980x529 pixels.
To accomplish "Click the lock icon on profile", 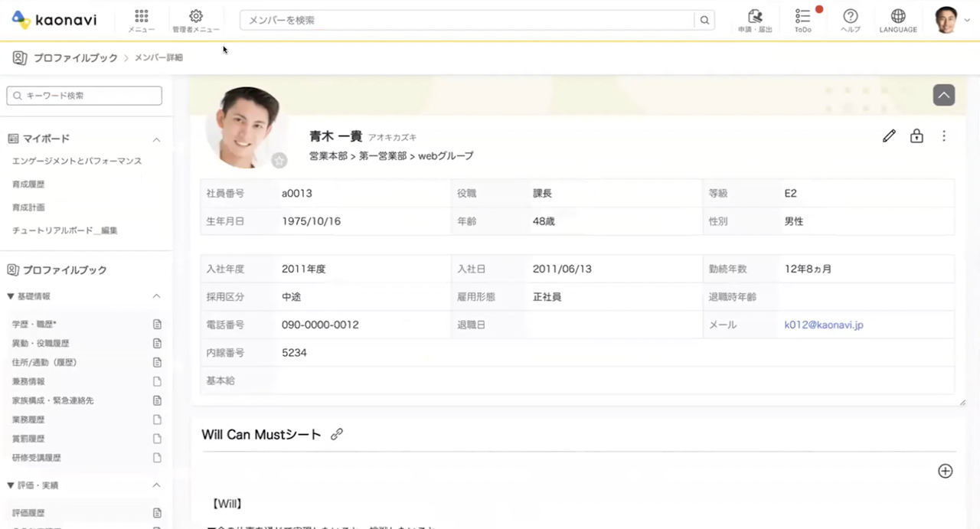I will tap(916, 136).
